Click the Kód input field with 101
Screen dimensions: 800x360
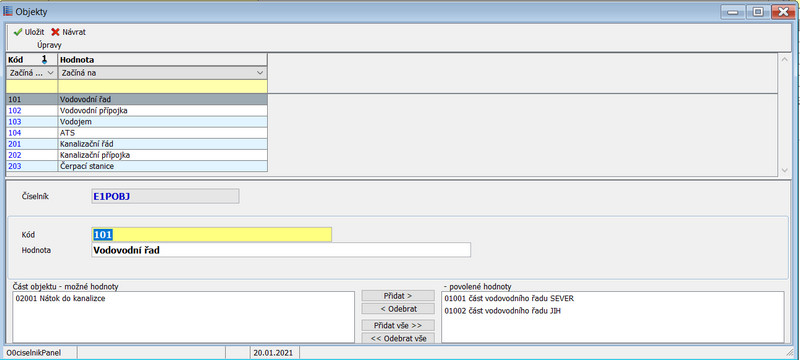click(x=211, y=235)
